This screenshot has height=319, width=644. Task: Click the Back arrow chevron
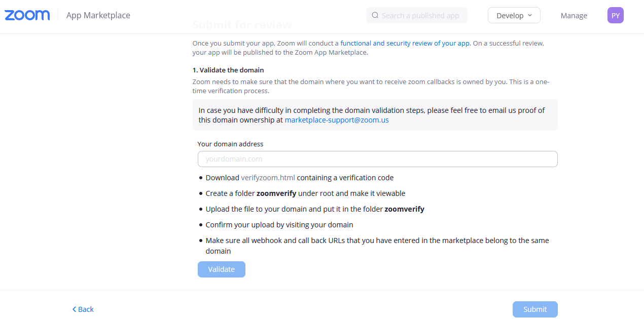tap(74, 309)
